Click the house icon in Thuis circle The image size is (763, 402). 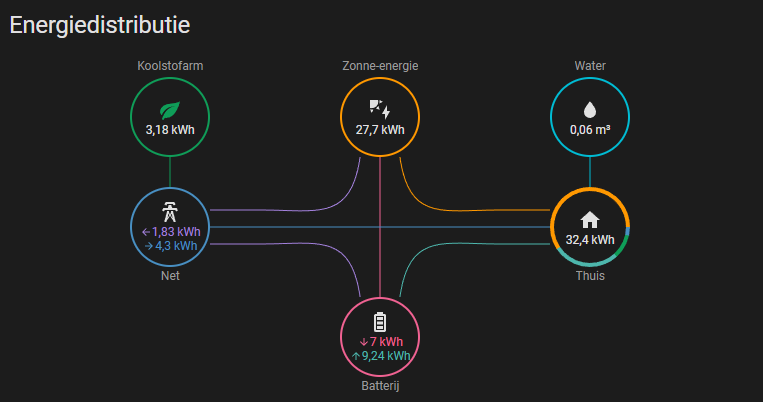tap(590, 220)
